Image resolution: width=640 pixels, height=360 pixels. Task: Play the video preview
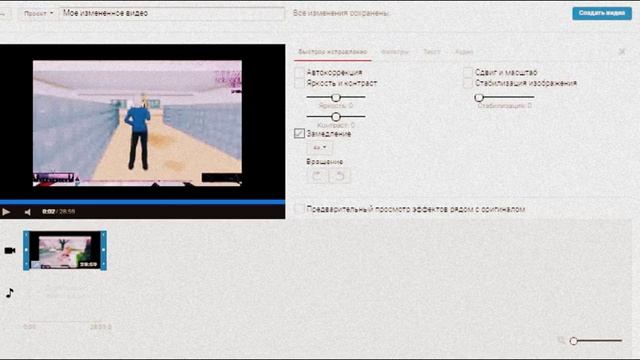tap(6, 212)
